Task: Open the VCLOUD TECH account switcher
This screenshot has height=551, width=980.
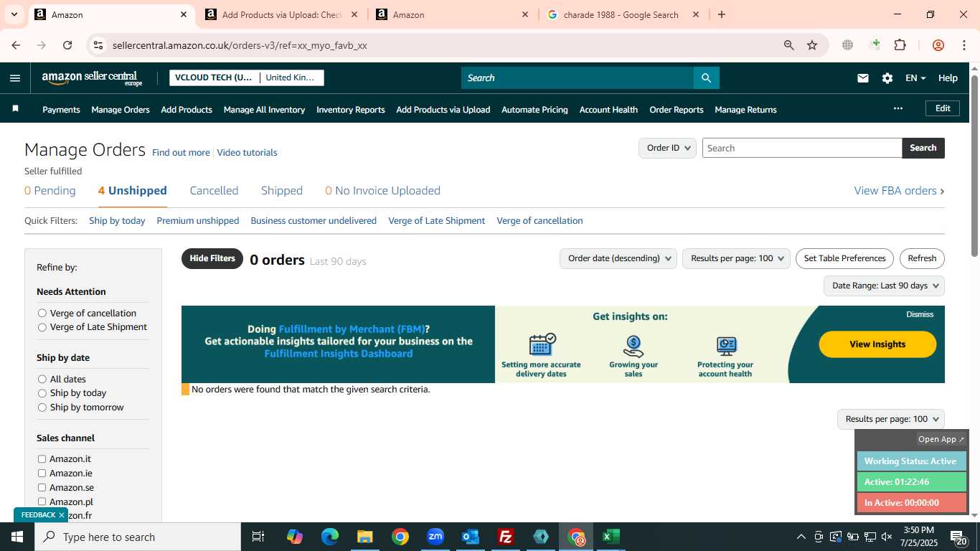Action: tap(213, 77)
